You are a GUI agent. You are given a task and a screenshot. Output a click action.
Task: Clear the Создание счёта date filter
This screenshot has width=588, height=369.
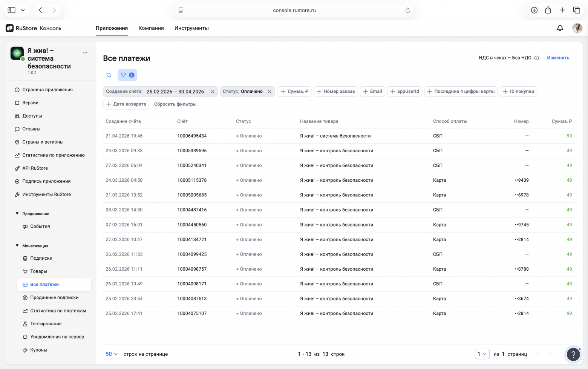click(213, 92)
